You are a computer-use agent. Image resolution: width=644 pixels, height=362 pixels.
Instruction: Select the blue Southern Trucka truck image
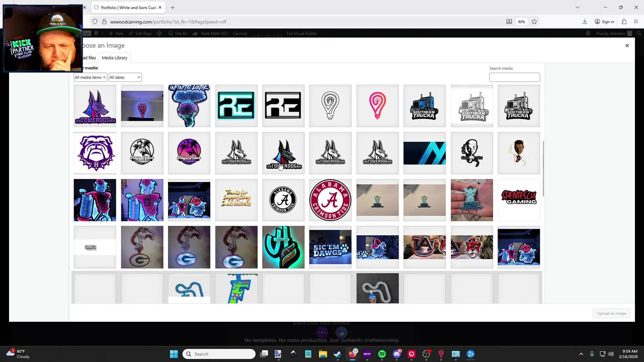(x=424, y=106)
